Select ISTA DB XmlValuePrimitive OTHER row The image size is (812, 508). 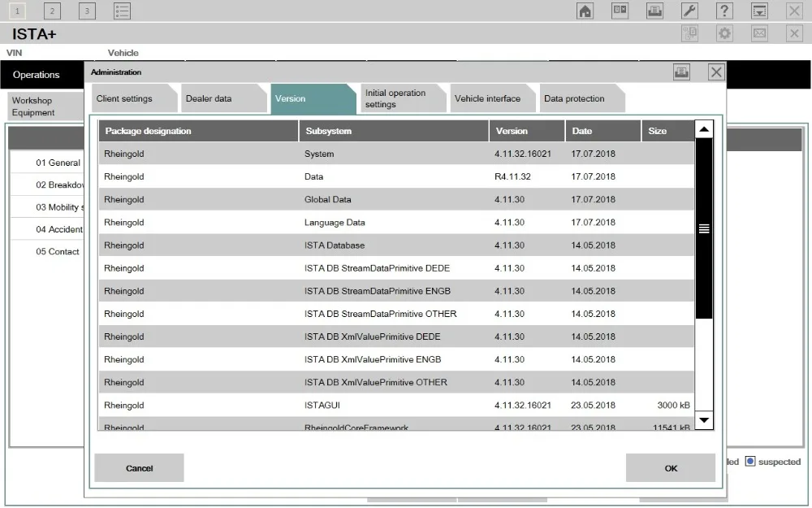click(x=396, y=382)
